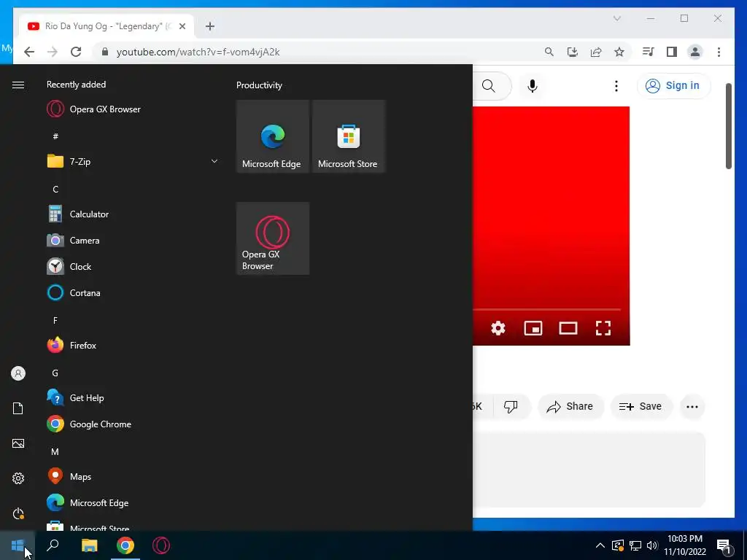Launch Firefox from the app list
Viewport: 747px width, 560px height.
[x=131, y=345]
